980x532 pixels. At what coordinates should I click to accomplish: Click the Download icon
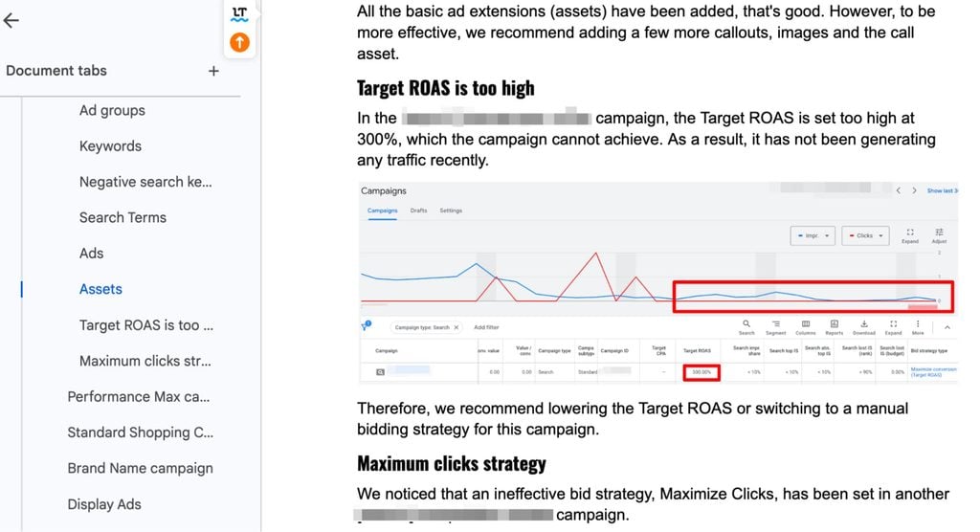pos(864,327)
